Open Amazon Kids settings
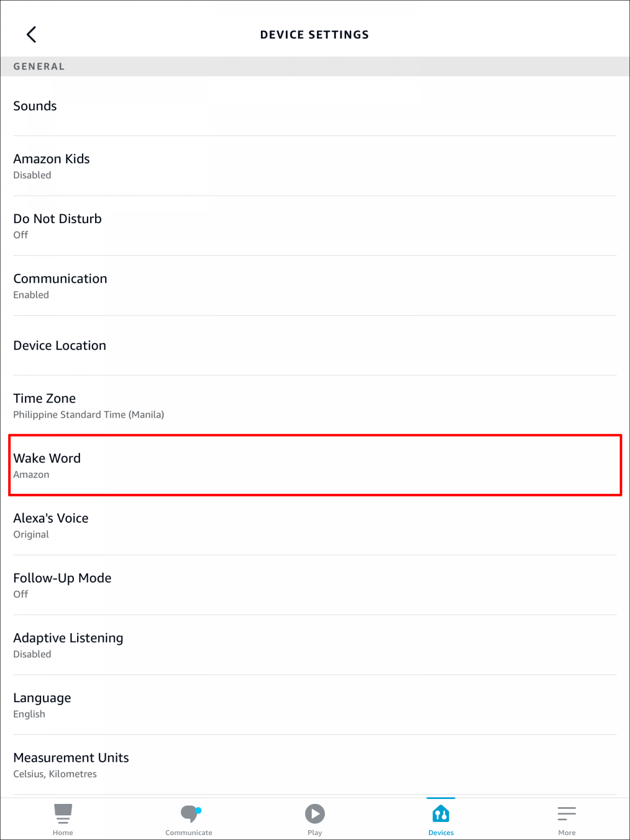630x840 pixels. (x=315, y=166)
